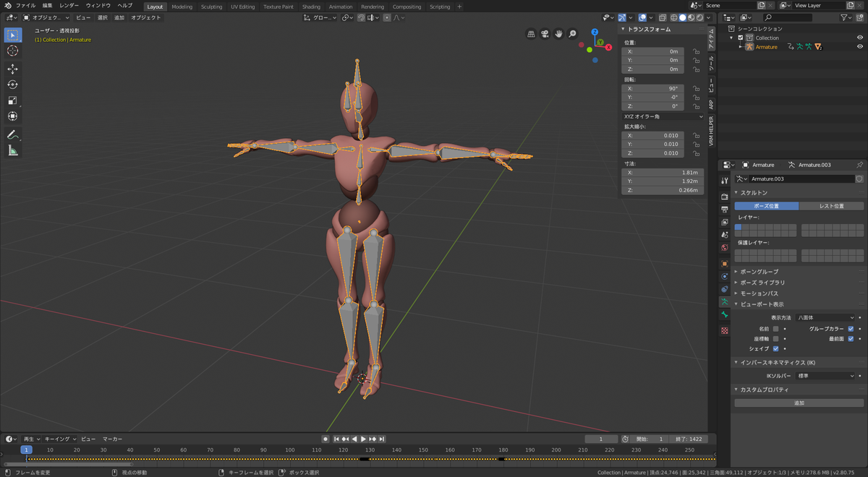Open the IKソルバー 標準 dropdown
The height and width of the screenshot is (477, 868).
(825, 376)
